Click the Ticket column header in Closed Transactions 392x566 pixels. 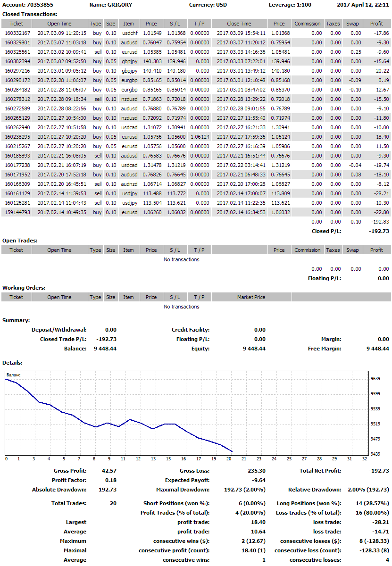point(17,24)
